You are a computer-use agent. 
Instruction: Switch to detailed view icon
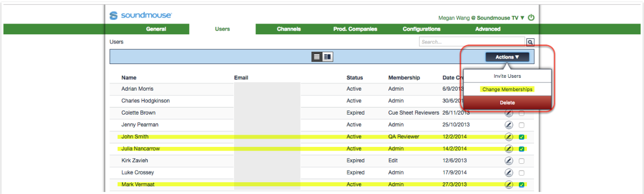[328, 57]
